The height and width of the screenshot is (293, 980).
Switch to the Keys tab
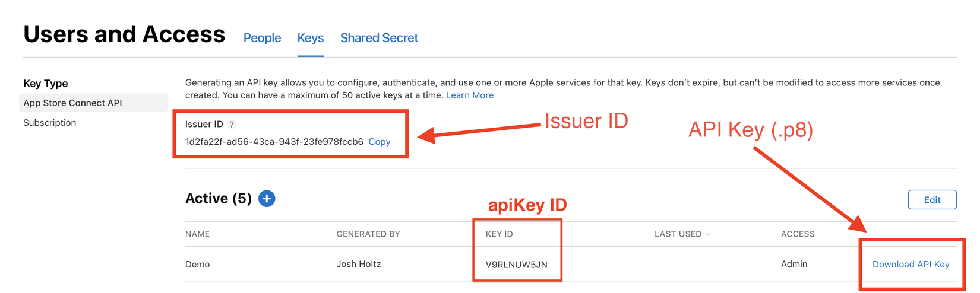pyautogui.click(x=311, y=38)
